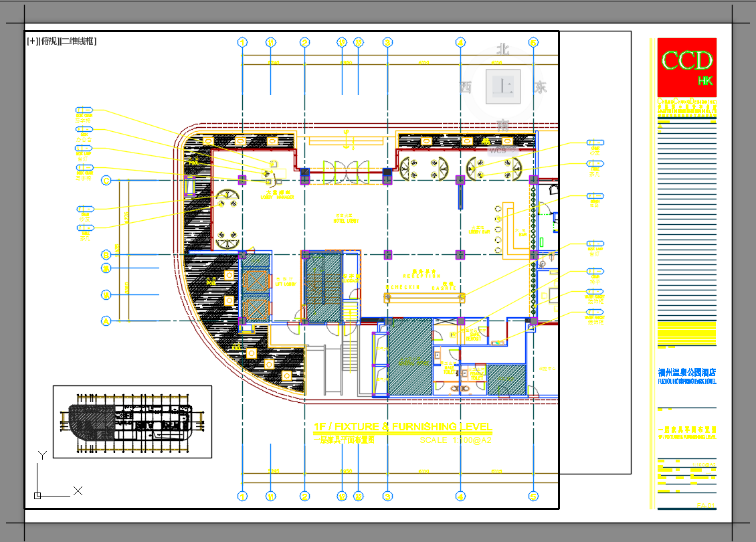Select the reception counter in the plan
756x542 pixels.
click(424, 298)
